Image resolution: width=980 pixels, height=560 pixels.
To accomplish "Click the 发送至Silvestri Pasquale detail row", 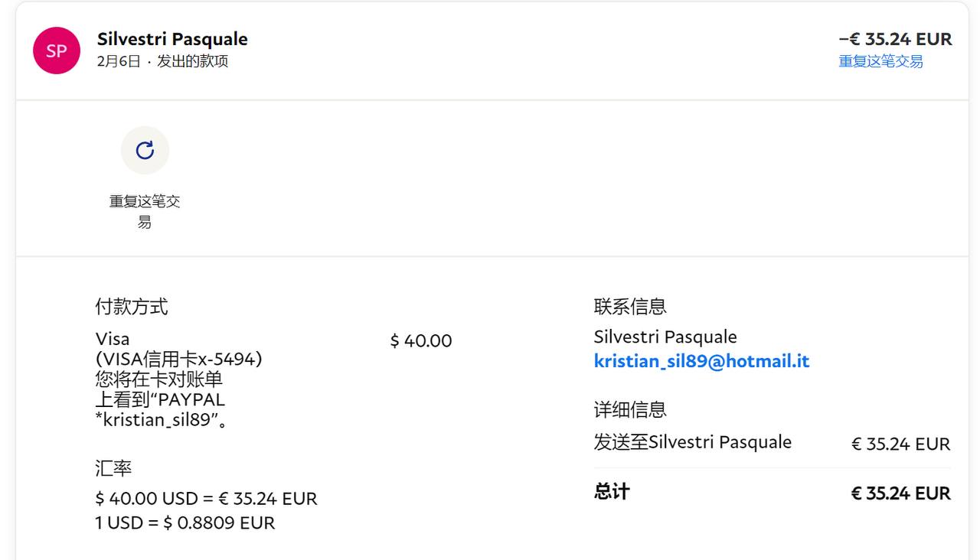I will [x=692, y=442].
